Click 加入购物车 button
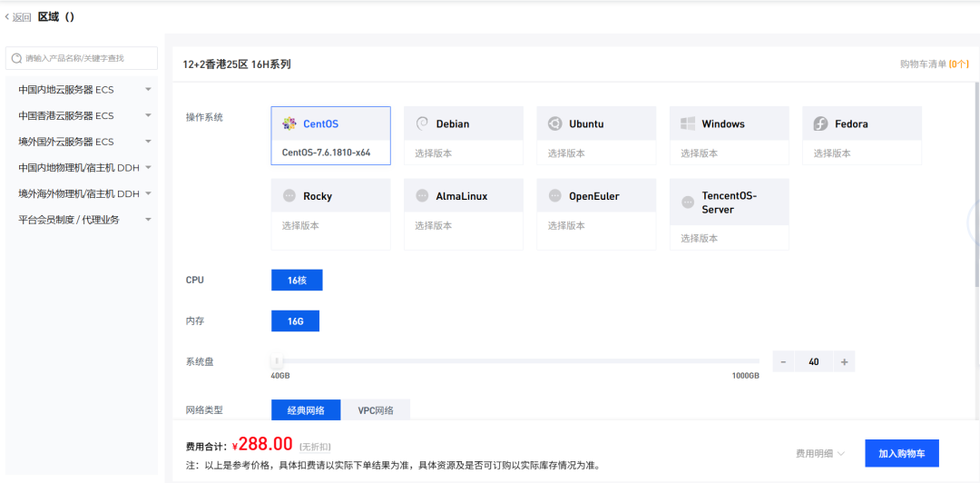The image size is (980, 483). (x=902, y=453)
